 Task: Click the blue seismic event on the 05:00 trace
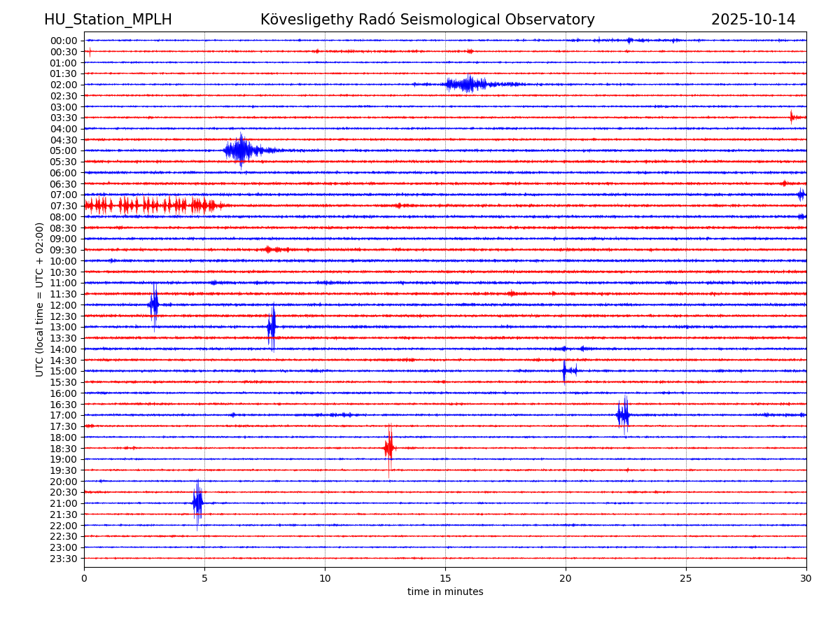pyautogui.click(x=241, y=150)
